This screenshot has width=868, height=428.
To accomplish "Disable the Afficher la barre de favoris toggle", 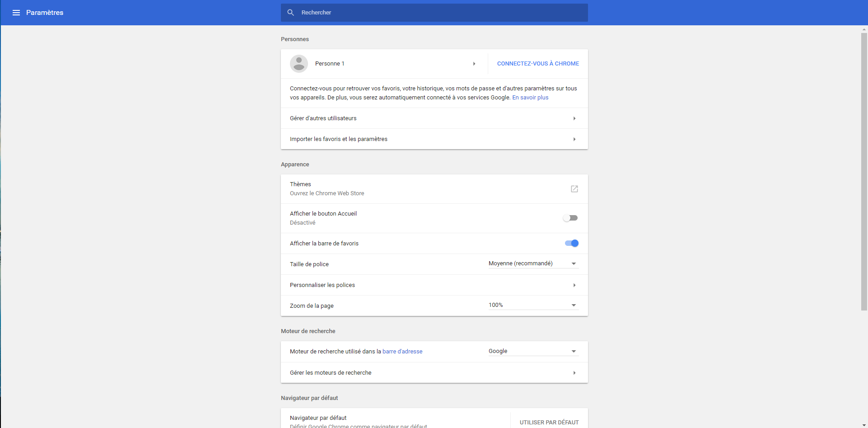I will tap(571, 243).
